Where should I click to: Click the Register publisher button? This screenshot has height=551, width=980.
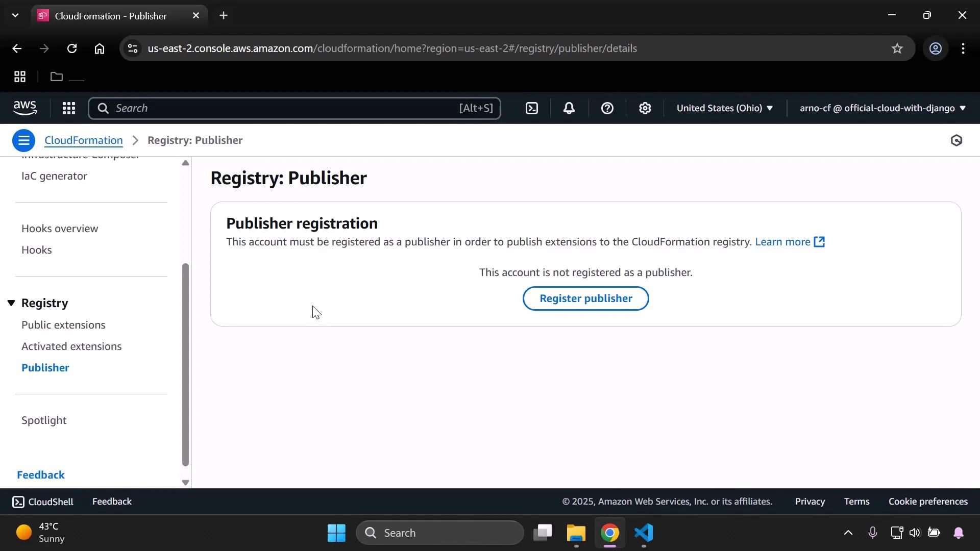585,298
